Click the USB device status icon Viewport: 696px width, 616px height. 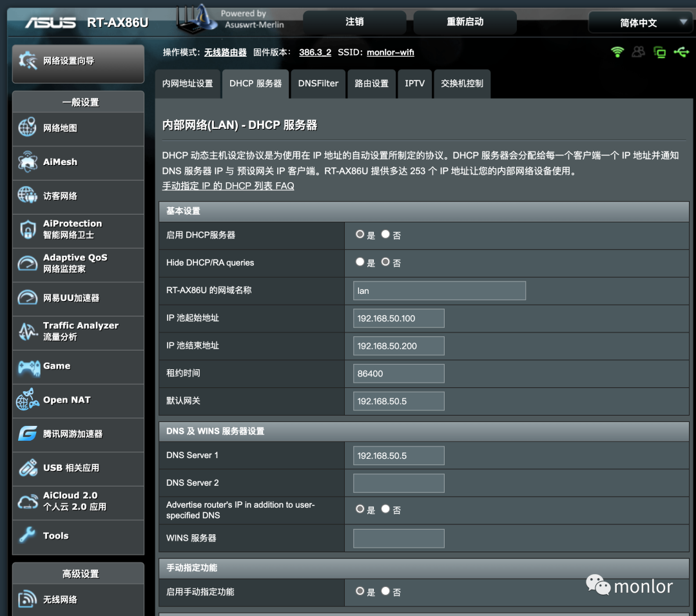click(681, 52)
